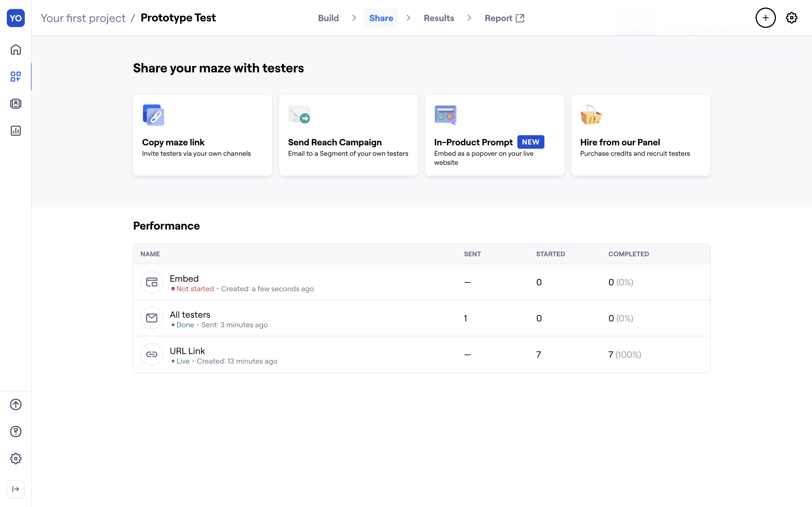Open the Report external link
Screen dimensions: 812x507
pos(504,18)
